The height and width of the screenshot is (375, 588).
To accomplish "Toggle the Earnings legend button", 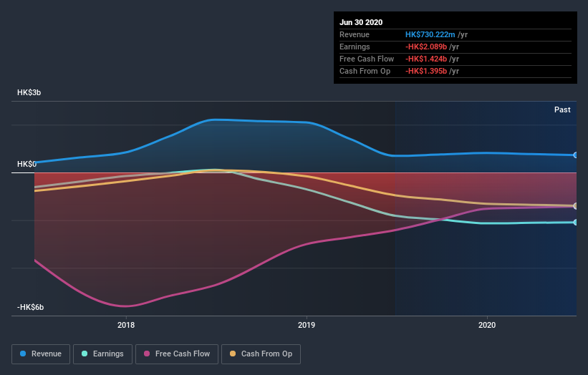I will point(102,354).
